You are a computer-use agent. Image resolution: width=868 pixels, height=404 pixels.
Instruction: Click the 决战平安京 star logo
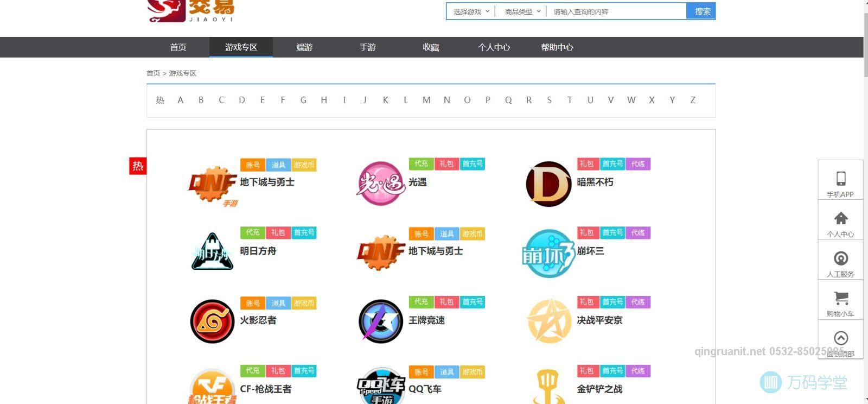tap(550, 321)
